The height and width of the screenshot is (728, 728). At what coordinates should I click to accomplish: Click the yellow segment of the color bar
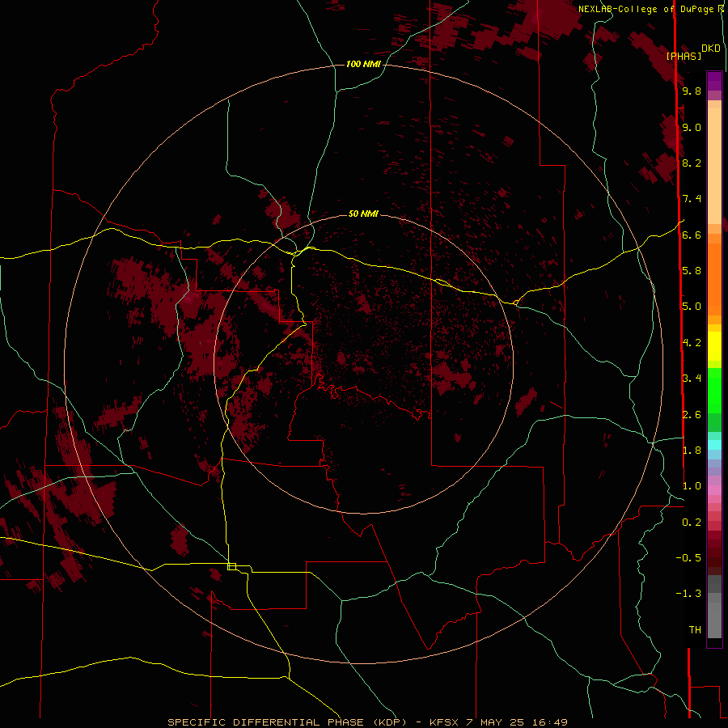click(x=714, y=346)
